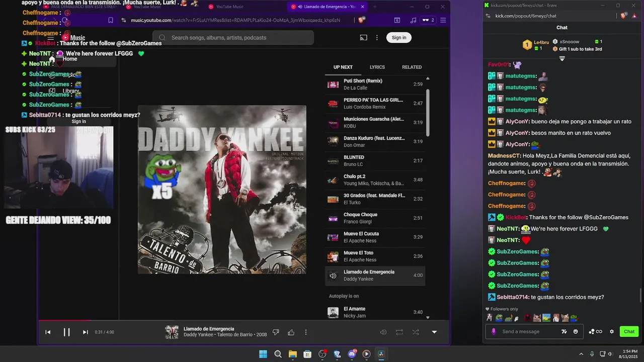Play Puti Short (Remix) from queue
Image resolution: width=644 pixels, height=362 pixels.
pyautogui.click(x=375, y=84)
